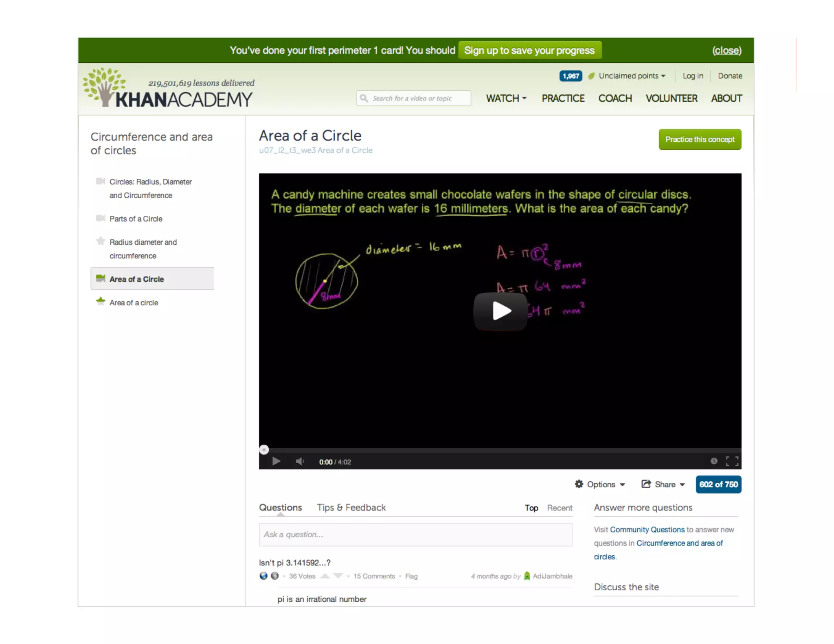
Task: Enter fullscreen mode in the video player
Action: [x=732, y=461]
